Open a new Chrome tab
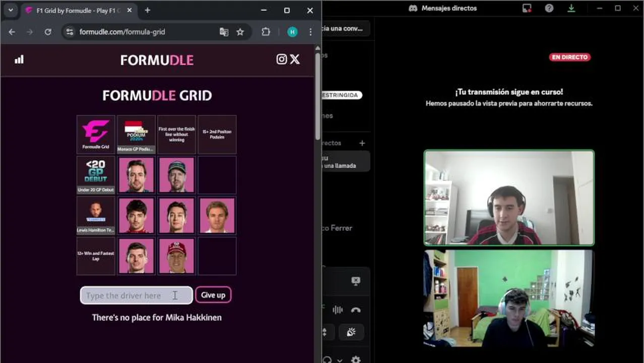 coord(147,10)
